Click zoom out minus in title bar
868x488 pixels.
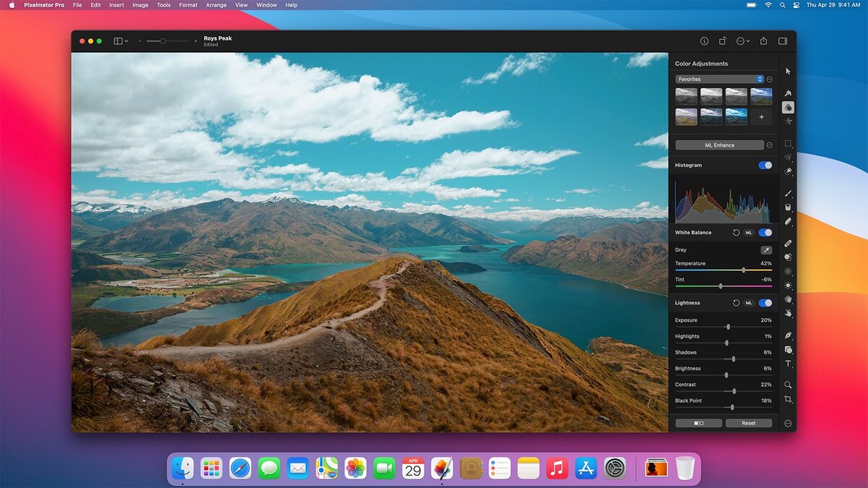point(140,41)
